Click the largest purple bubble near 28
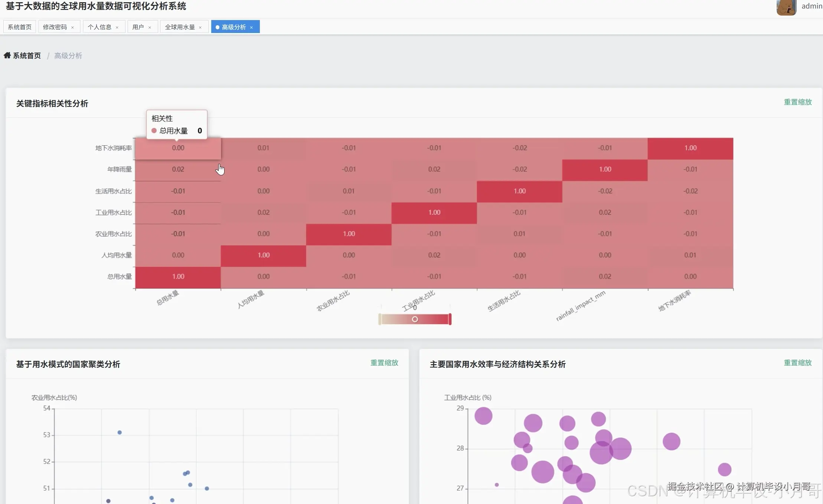The image size is (823, 504). (x=601, y=452)
